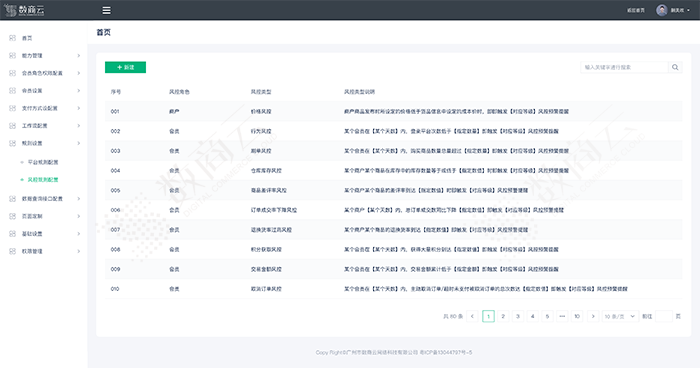Focus the jump-to-page input box
Screen dimensions: 700x368
663,316
